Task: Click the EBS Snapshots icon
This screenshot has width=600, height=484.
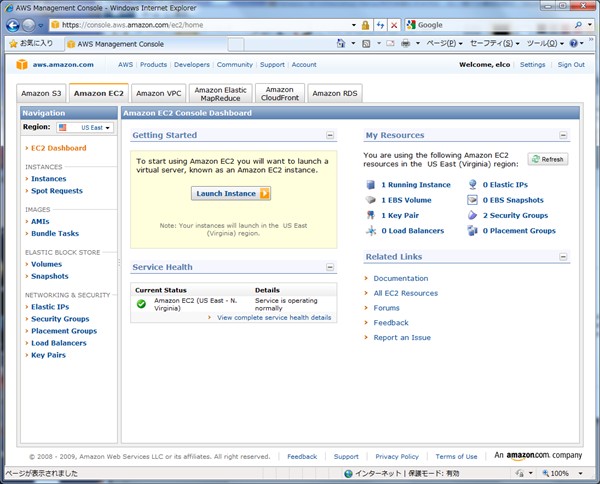Action: (x=473, y=200)
